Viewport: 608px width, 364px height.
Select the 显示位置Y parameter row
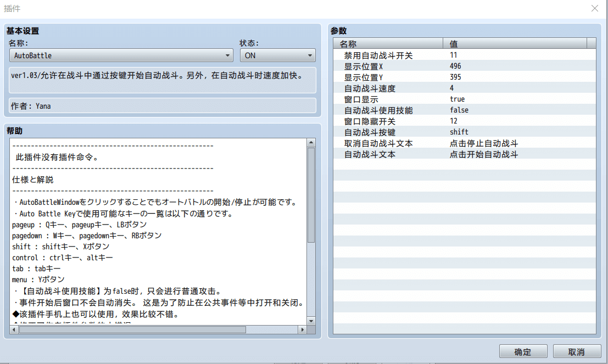(x=465, y=77)
